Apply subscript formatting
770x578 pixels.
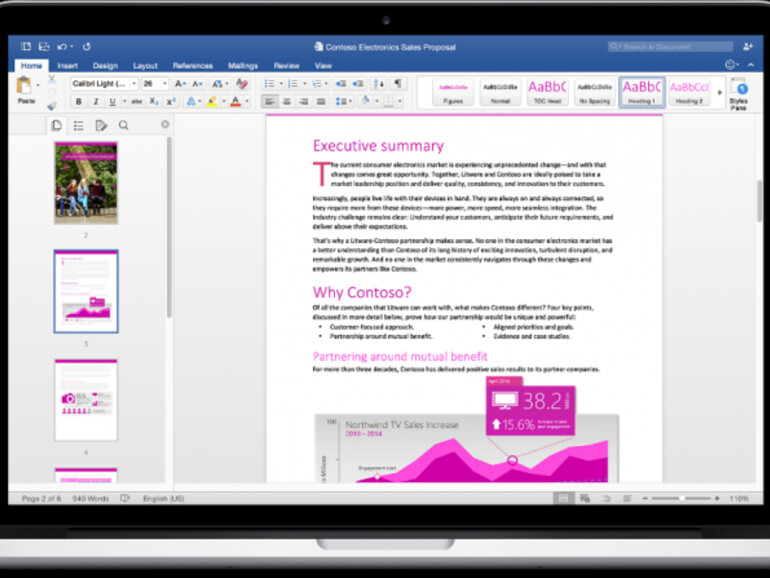pyautogui.click(x=154, y=101)
